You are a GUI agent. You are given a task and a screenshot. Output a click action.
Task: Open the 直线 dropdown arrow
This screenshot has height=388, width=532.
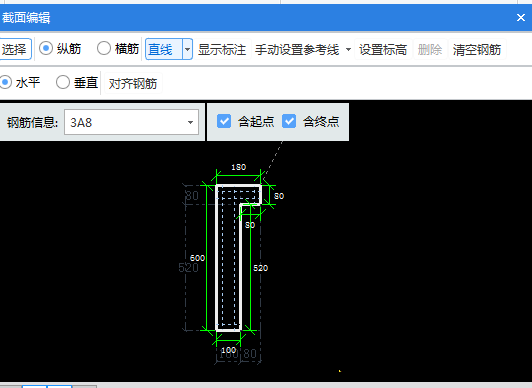tap(188, 50)
